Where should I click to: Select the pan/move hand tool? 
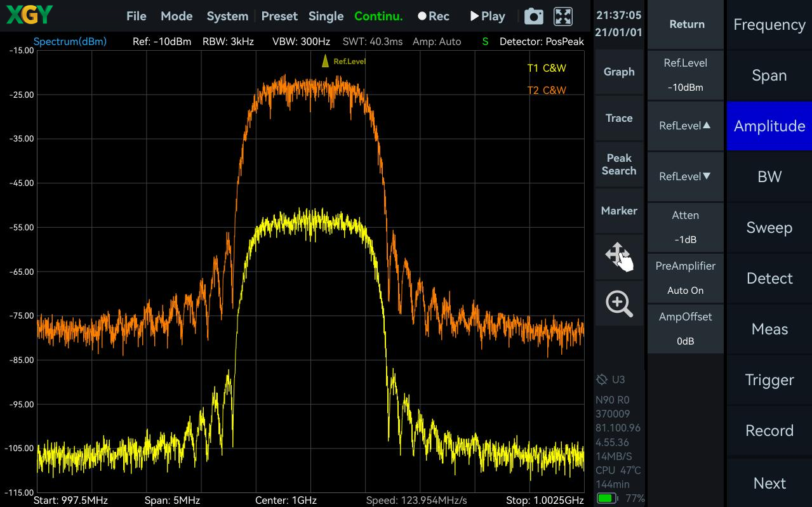[x=620, y=258]
